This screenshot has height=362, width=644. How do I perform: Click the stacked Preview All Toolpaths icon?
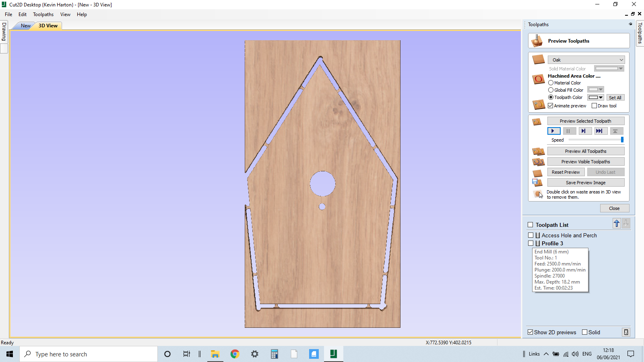pyautogui.click(x=538, y=151)
